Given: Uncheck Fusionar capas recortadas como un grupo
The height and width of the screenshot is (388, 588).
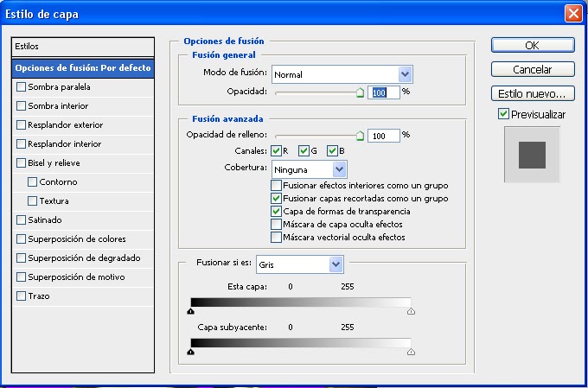Looking at the screenshot, I should (277, 198).
